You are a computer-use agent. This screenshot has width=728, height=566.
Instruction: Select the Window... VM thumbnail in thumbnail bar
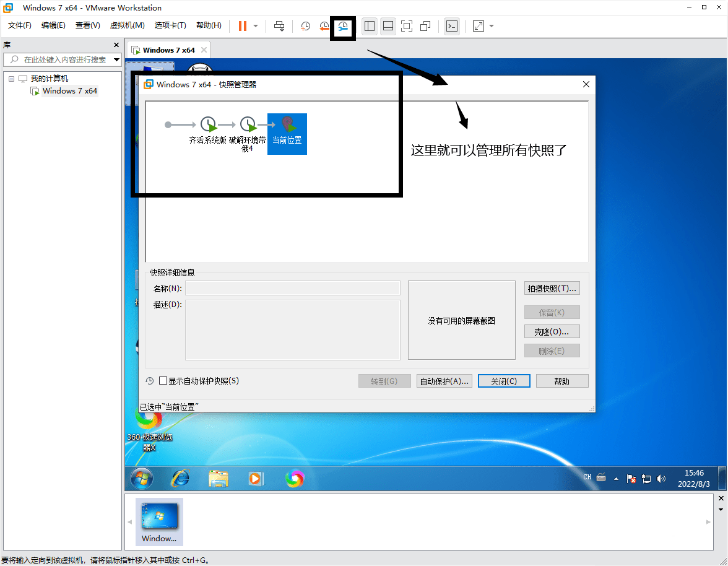coord(159,522)
